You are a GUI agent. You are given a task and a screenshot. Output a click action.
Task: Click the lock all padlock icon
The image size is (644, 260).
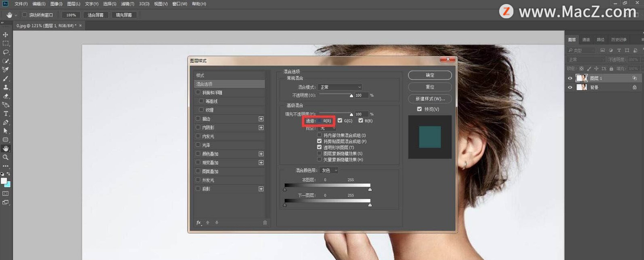point(611,69)
